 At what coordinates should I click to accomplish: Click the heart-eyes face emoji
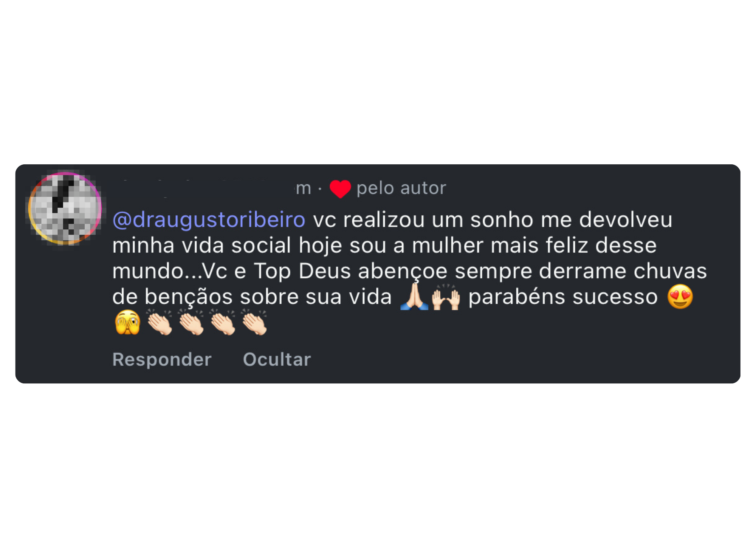coord(680,297)
